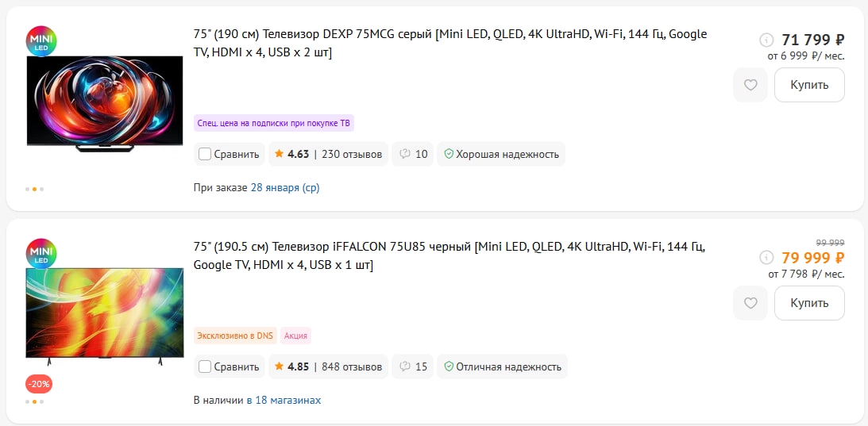View 230 отзывов rating for DEXP

[328, 155]
